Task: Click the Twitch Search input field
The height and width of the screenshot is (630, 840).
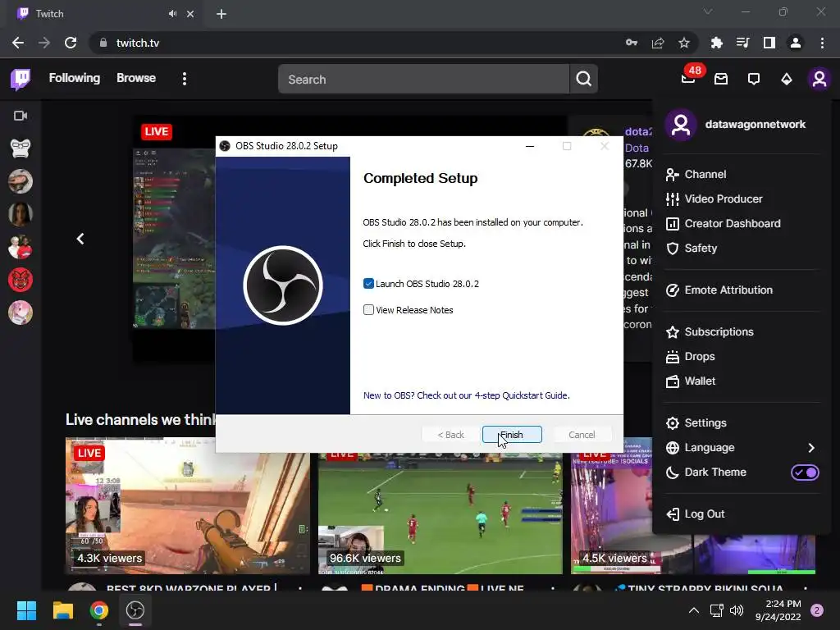Action: (424, 80)
